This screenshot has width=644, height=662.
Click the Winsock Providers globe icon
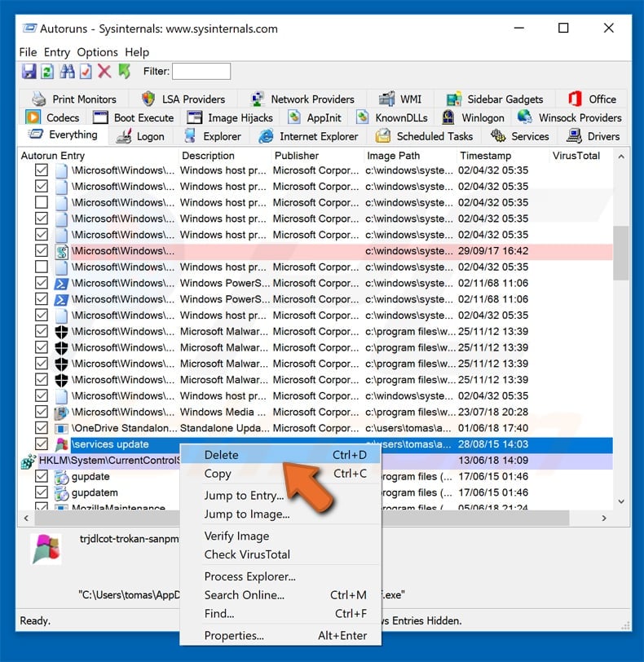524,117
